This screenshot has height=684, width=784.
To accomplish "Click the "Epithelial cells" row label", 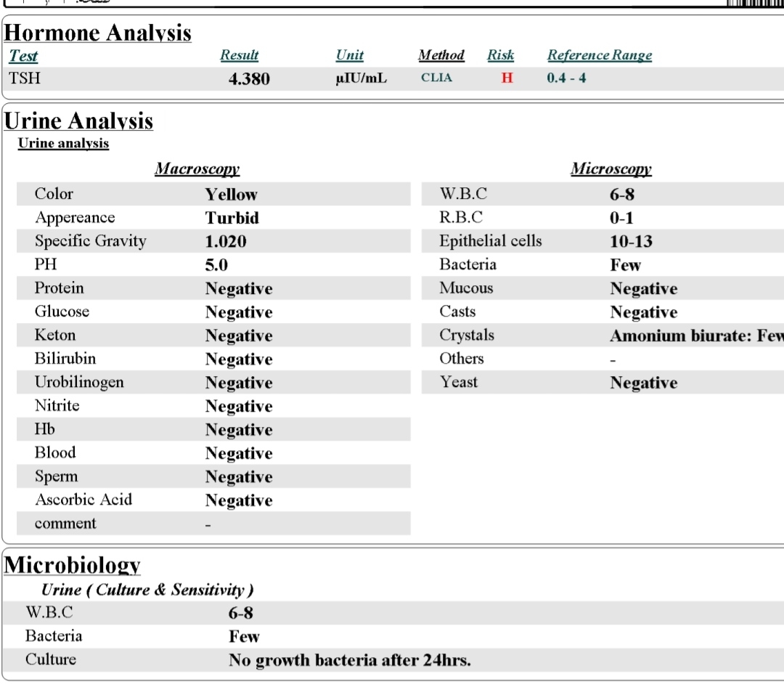I will tap(491, 242).
